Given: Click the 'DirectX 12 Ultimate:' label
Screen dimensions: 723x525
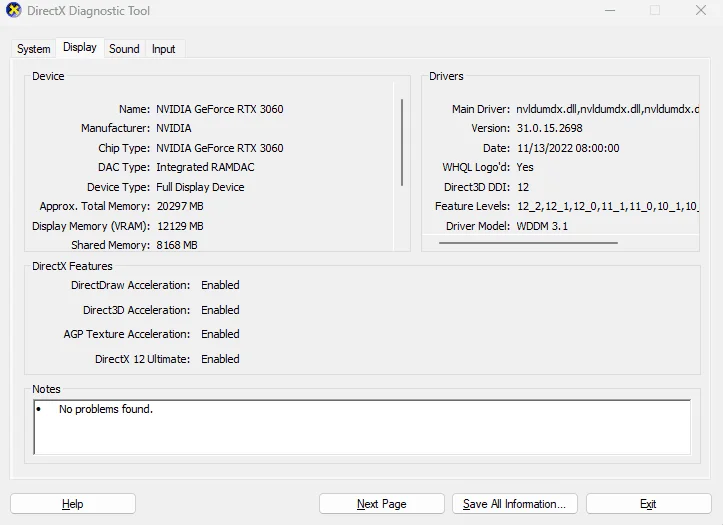Looking at the screenshot, I should 142,359.
